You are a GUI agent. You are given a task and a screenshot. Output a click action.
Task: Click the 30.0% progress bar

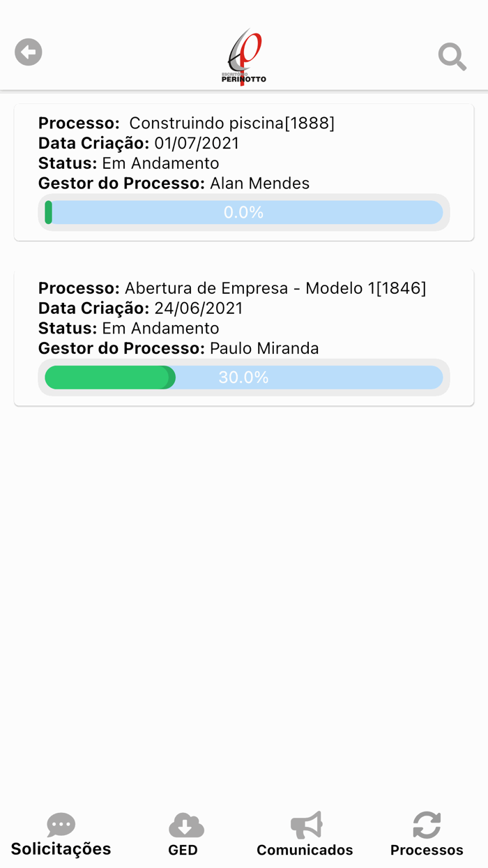point(244,377)
